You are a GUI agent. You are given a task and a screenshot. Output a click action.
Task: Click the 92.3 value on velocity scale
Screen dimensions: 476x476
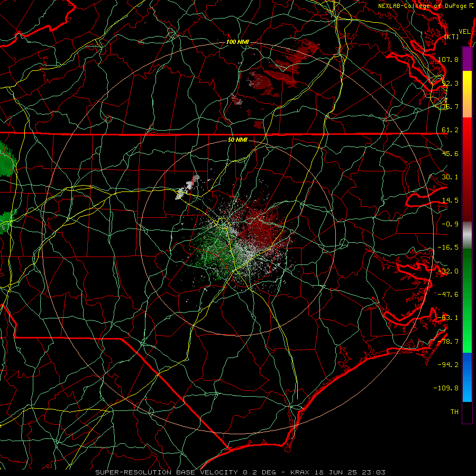(450, 83)
